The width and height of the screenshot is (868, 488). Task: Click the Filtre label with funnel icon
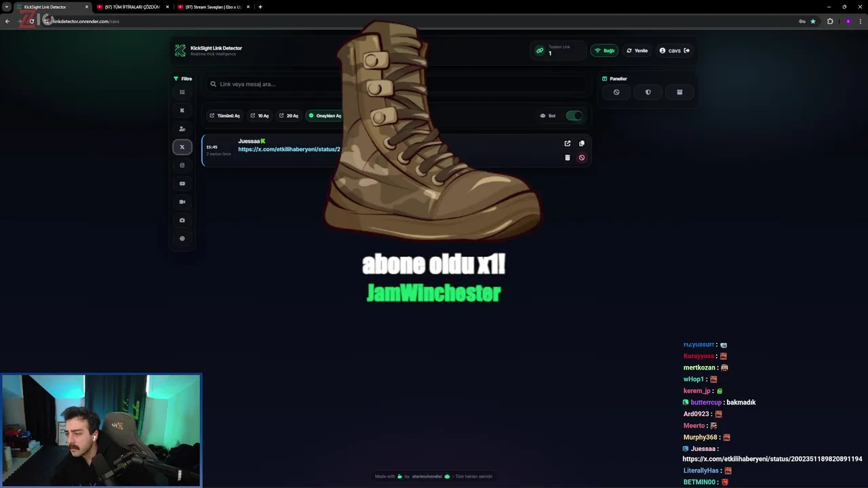[182, 79]
